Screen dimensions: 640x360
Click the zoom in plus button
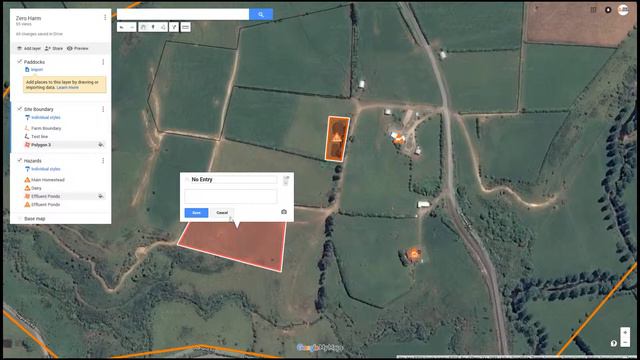(x=625, y=333)
